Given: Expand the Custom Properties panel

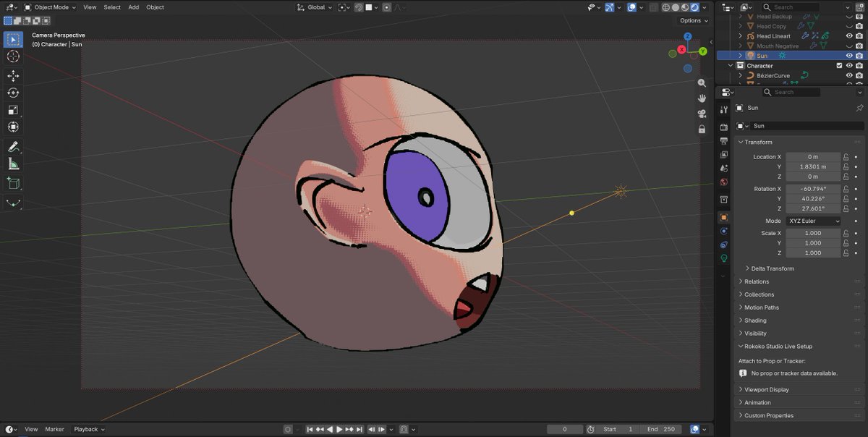Looking at the screenshot, I should [769, 415].
